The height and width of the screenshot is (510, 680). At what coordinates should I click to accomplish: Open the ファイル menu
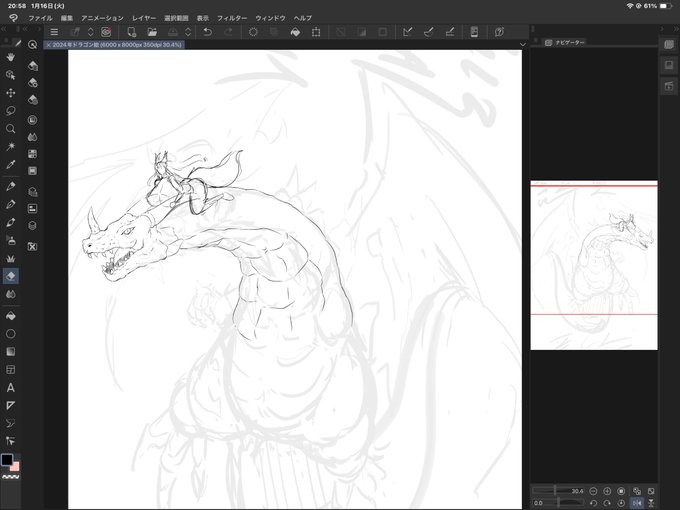coord(40,18)
